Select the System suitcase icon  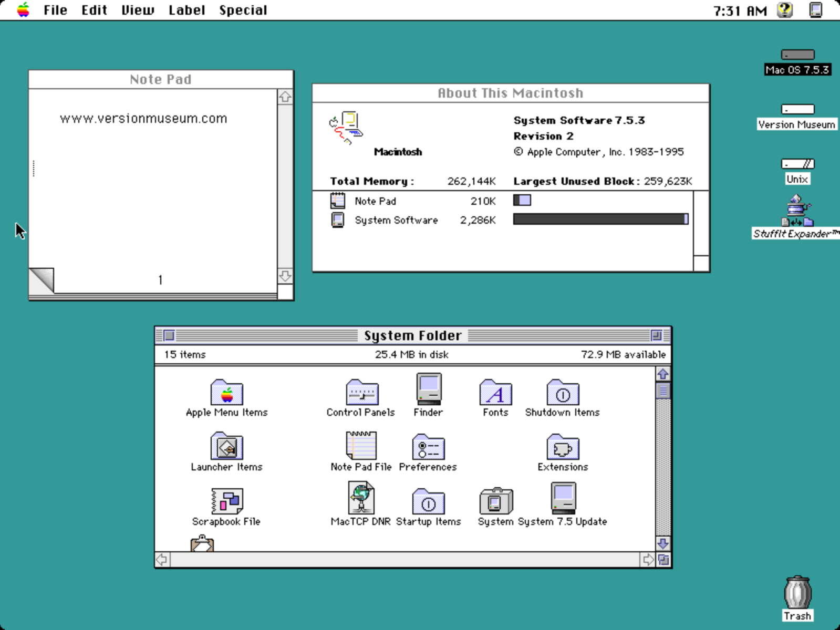click(x=495, y=501)
